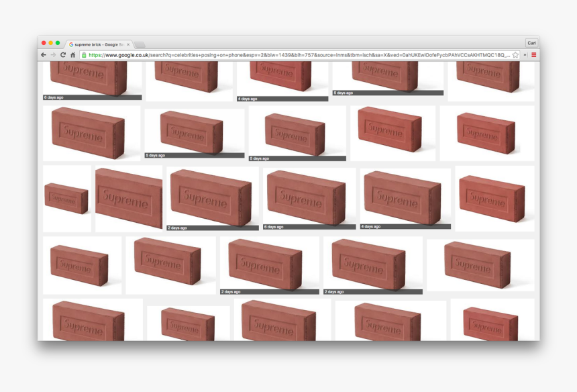
Task: View site security info via green padlock
Action: [x=84, y=55]
